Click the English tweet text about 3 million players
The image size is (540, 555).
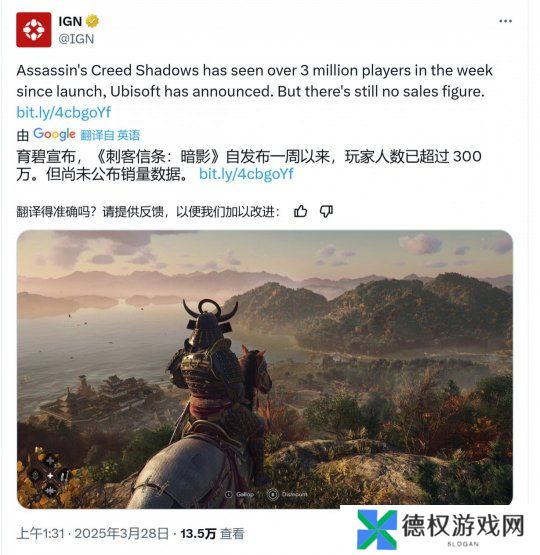tap(254, 81)
